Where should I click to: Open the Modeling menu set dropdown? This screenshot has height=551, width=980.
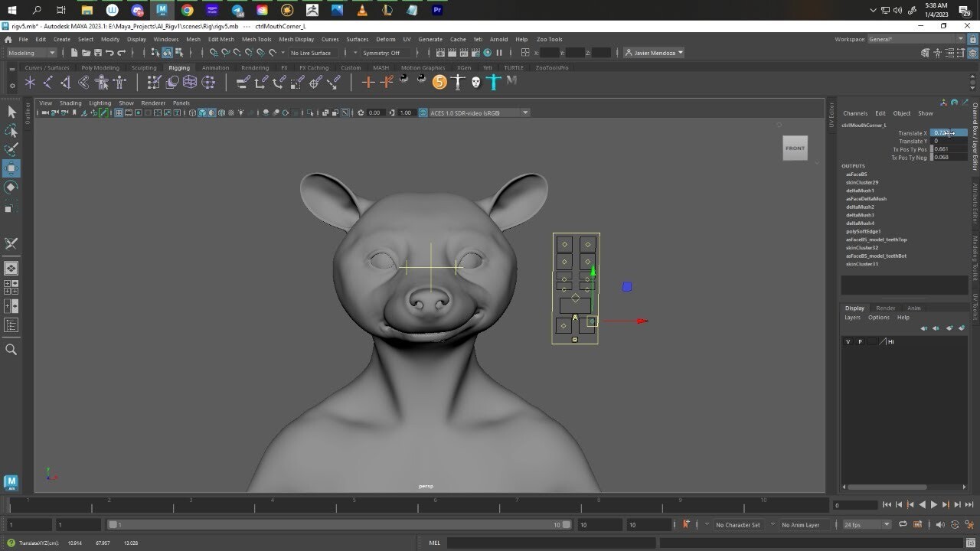(31, 53)
